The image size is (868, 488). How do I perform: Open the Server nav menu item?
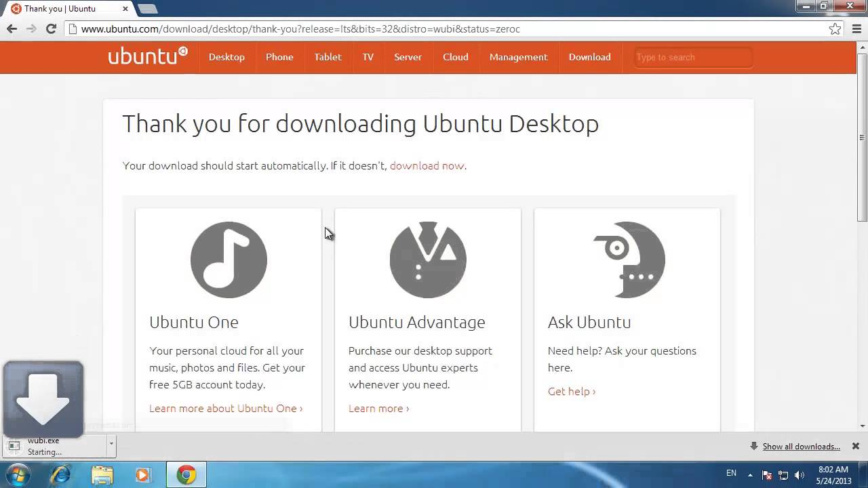tap(408, 57)
